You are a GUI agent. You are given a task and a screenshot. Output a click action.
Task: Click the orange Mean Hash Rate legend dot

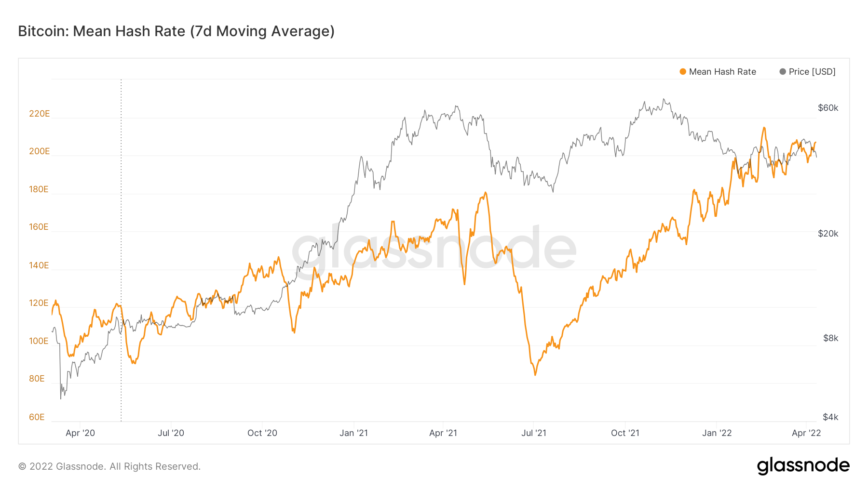click(683, 72)
